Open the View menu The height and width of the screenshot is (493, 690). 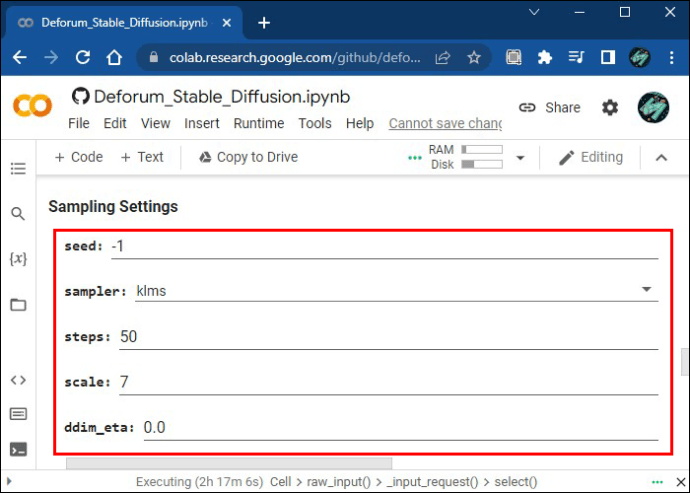pos(155,123)
